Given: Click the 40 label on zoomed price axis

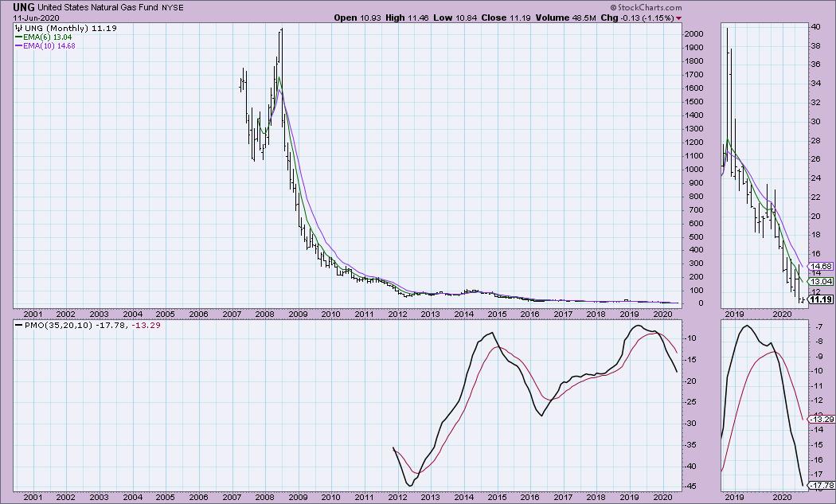Looking at the screenshot, I should [x=815, y=26].
